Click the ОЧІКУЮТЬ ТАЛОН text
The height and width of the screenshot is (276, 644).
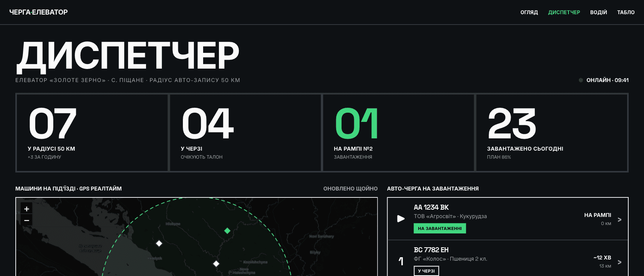coord(202,157)
